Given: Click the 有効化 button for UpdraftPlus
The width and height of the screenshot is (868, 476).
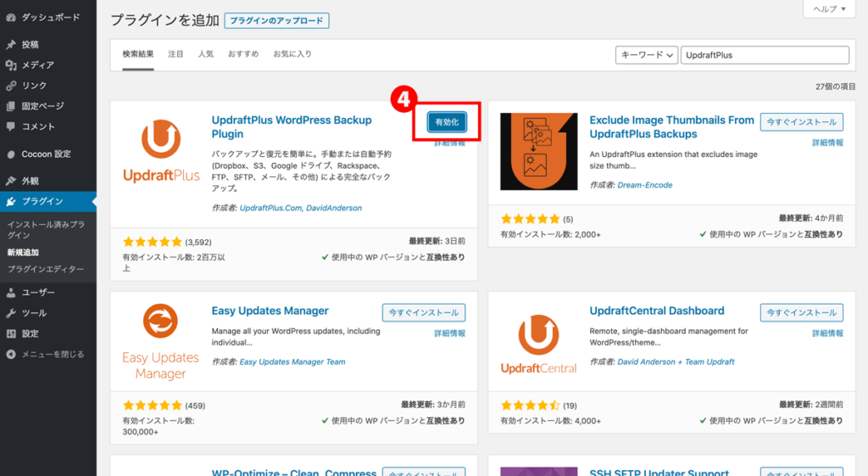Looking at the screenshot, I should click(x=447, y=122).
